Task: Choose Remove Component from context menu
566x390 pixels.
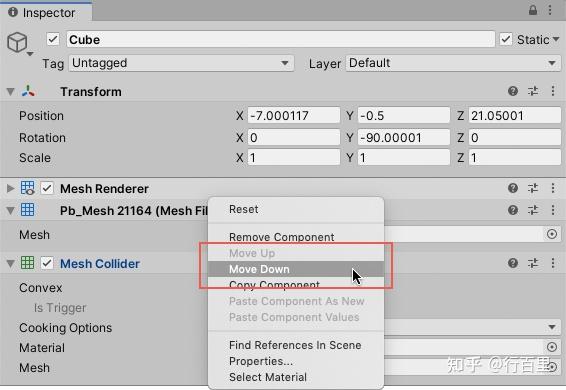Action: click(282, 237)
